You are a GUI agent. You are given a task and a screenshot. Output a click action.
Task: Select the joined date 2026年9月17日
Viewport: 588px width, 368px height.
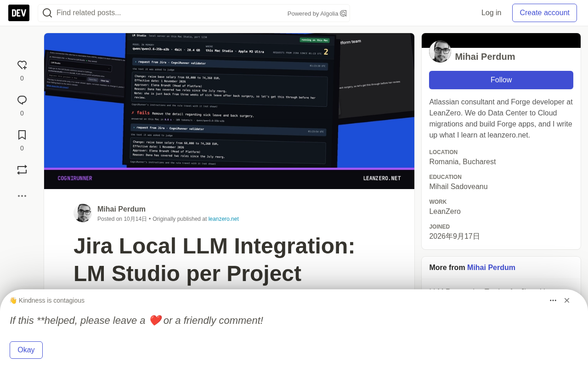click(455, 236)
